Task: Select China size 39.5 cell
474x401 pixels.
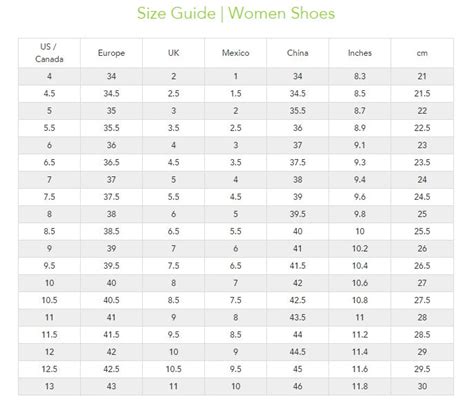Action: point(298,214)
